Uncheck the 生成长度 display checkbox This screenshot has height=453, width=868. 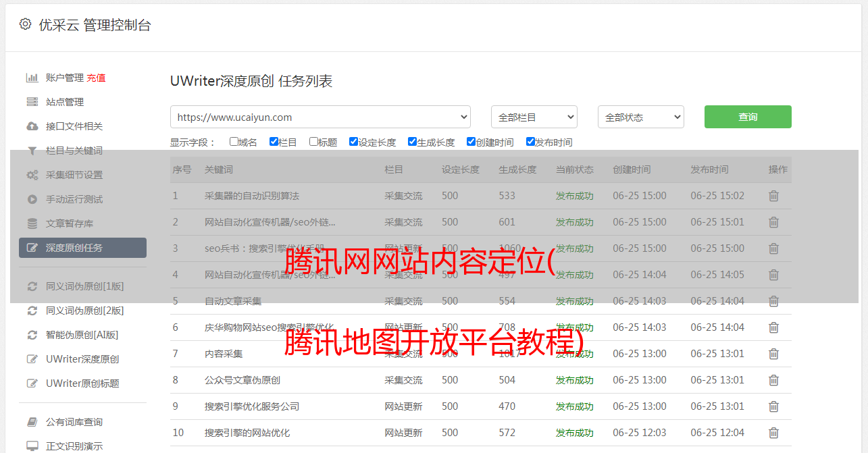click(x=412, y=142)
